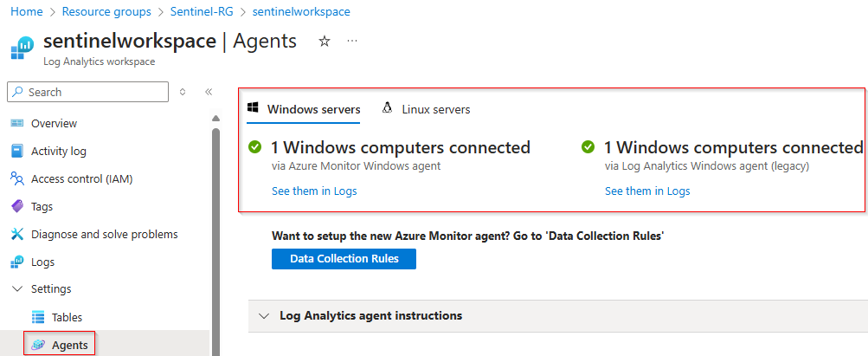
Task: See Azure Monitor agent computers in Logs
Action: click(314, 191)
